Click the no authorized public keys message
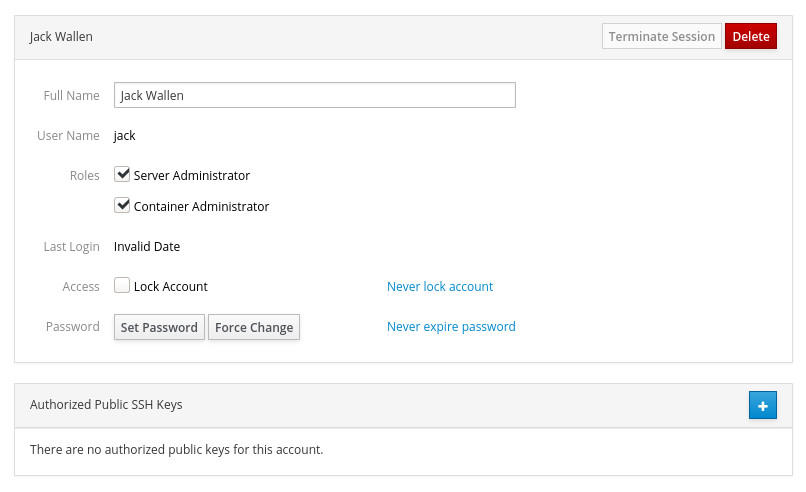The height and width of the screenshot is (492, 806). [x=176, y=450]
